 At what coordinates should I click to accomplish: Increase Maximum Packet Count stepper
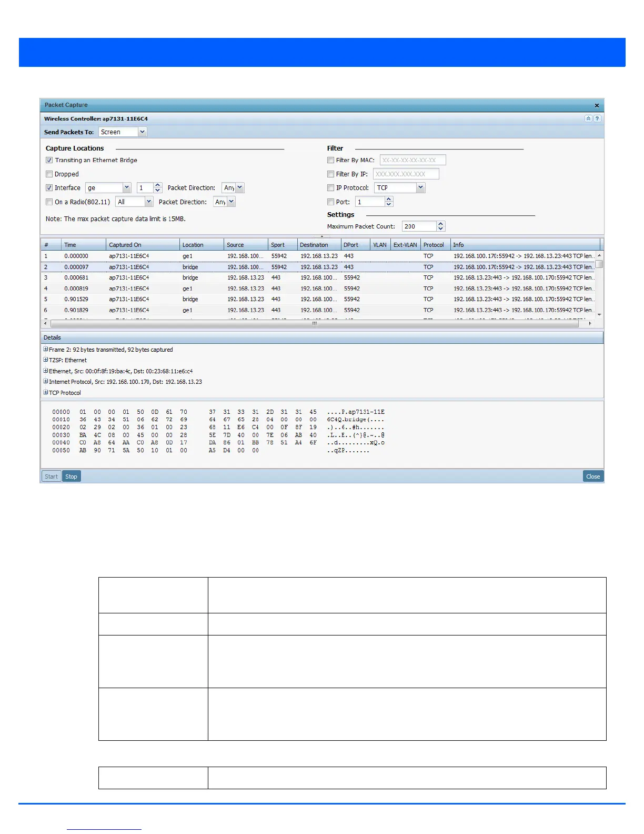click(441, 224)
